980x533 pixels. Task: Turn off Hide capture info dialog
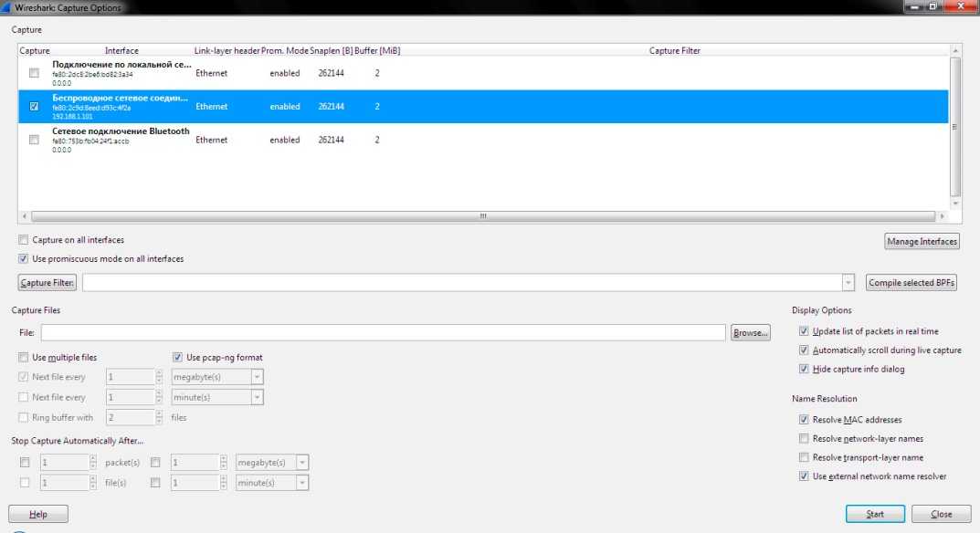click(804, 370)
